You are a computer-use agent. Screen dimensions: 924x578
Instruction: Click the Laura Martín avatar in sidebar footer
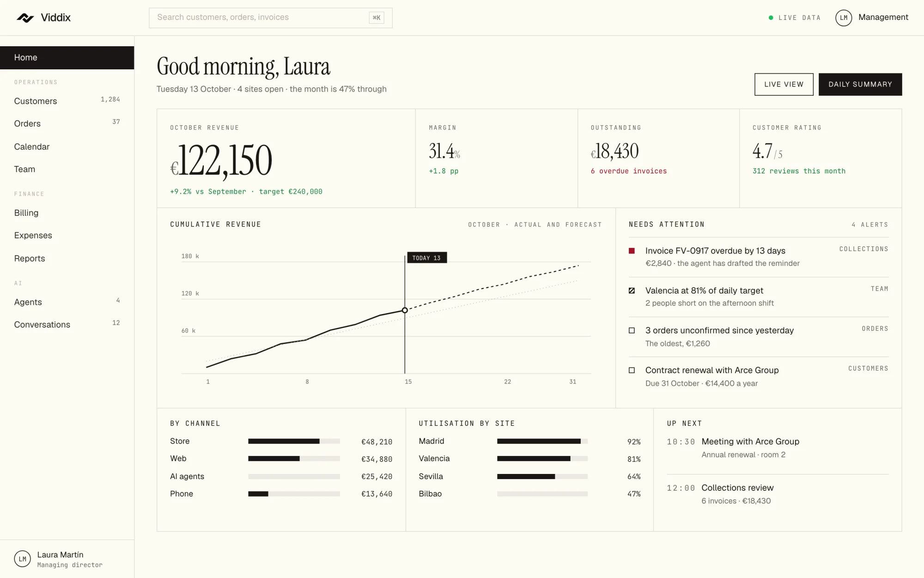[22, 559]
